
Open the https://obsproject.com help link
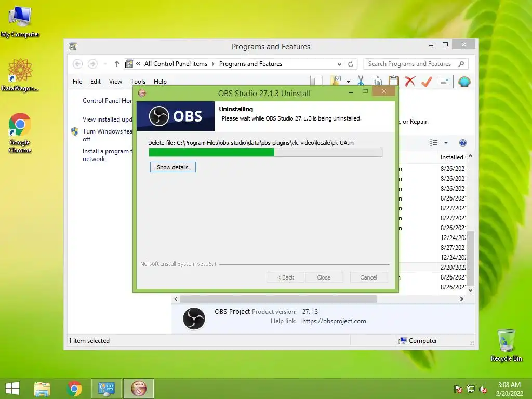tap(334, 321)
